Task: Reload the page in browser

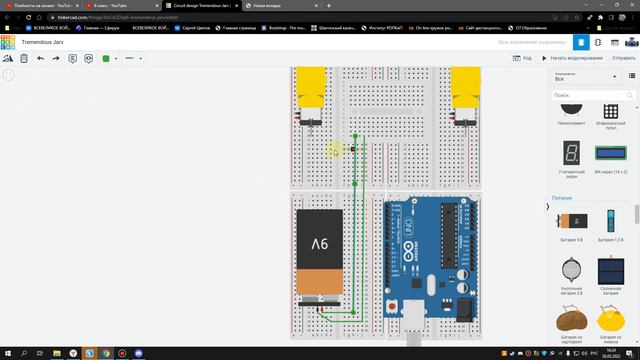Action: [x=28, y=18]
